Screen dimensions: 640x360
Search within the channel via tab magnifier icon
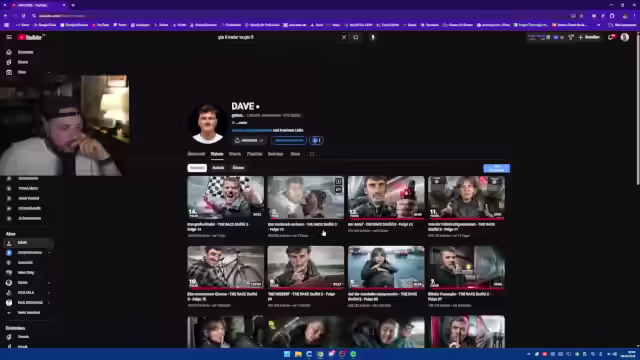[312, 154]
